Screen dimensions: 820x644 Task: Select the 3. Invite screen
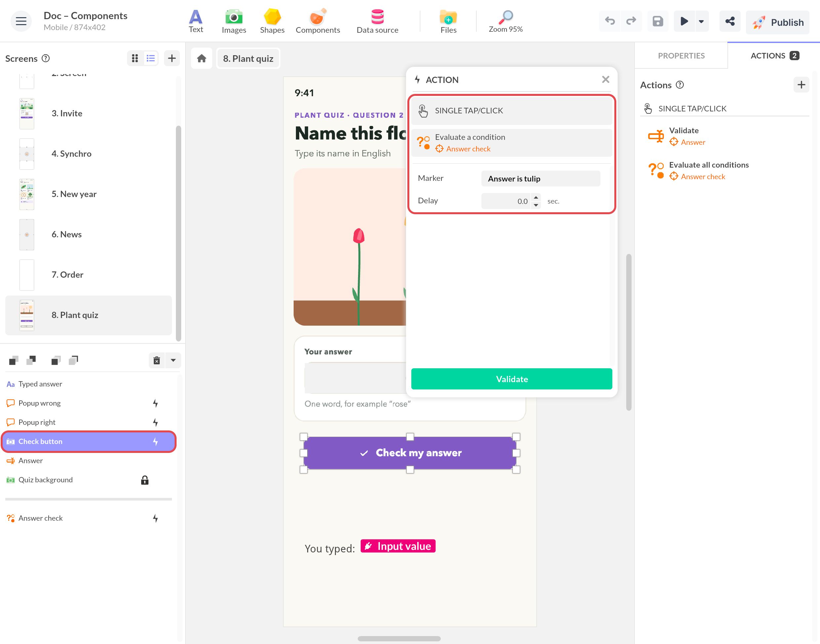click(89, 113)
